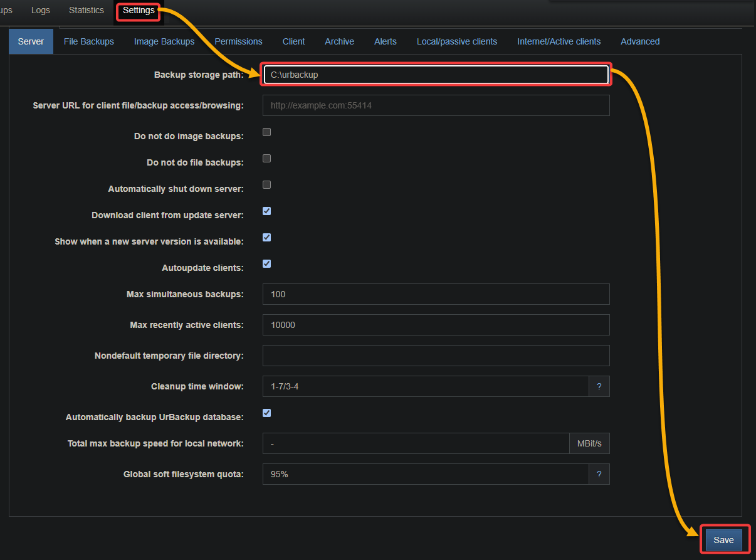Enable "Do not do file backups"

pyautogui.click(x=266, y=158)
